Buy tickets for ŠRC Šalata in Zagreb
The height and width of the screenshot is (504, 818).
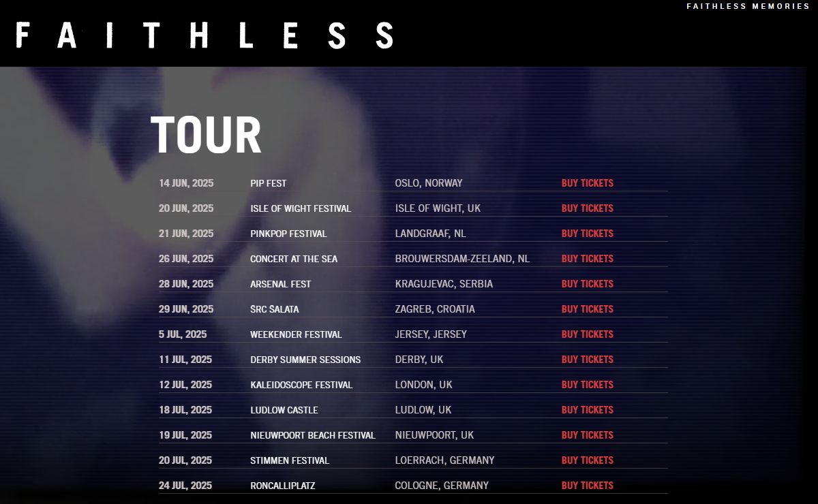(x=588, y=309)
